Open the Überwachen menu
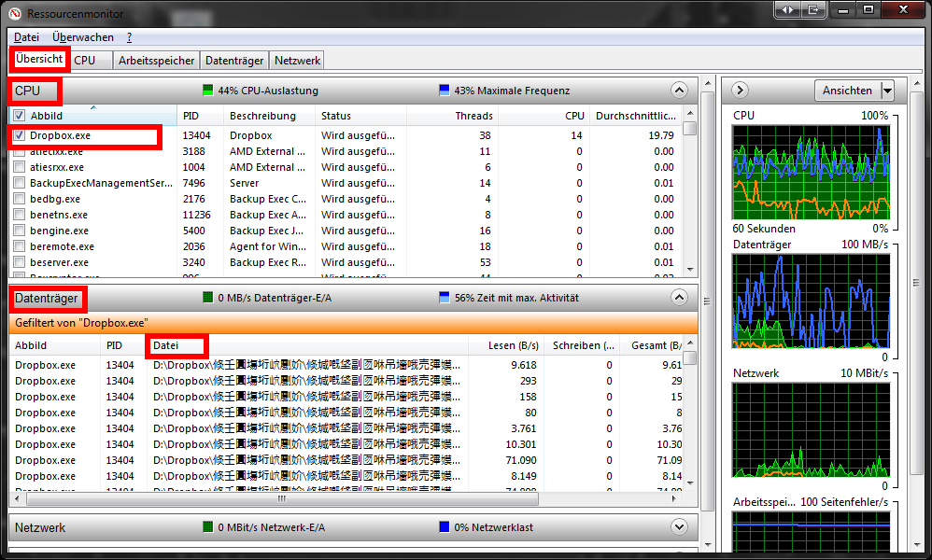This screenshot has width=932, height=560. tap(83, 37)
